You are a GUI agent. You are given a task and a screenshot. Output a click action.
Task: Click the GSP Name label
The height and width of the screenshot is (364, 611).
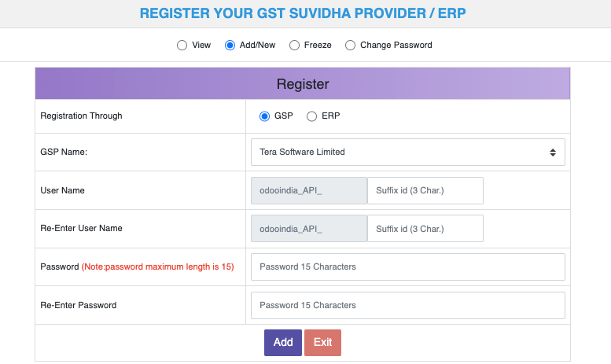64,153
